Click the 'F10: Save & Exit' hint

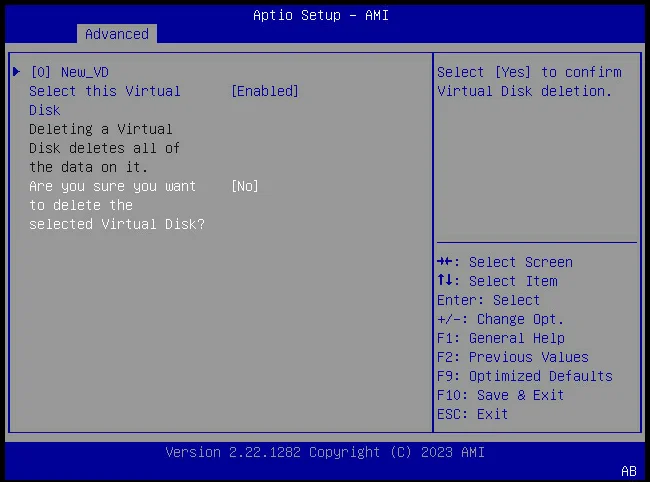(x=500, y=395)
